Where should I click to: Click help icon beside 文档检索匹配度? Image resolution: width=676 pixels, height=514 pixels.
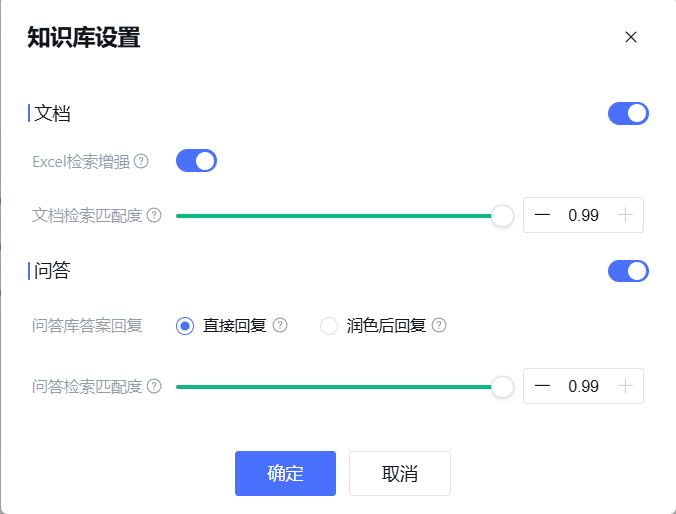click(154, 215)
